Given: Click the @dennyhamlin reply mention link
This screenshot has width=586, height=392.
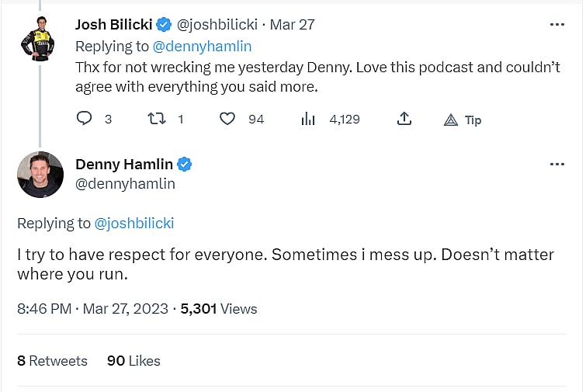Looking at the screenshot, I should [x=202, y=47].
